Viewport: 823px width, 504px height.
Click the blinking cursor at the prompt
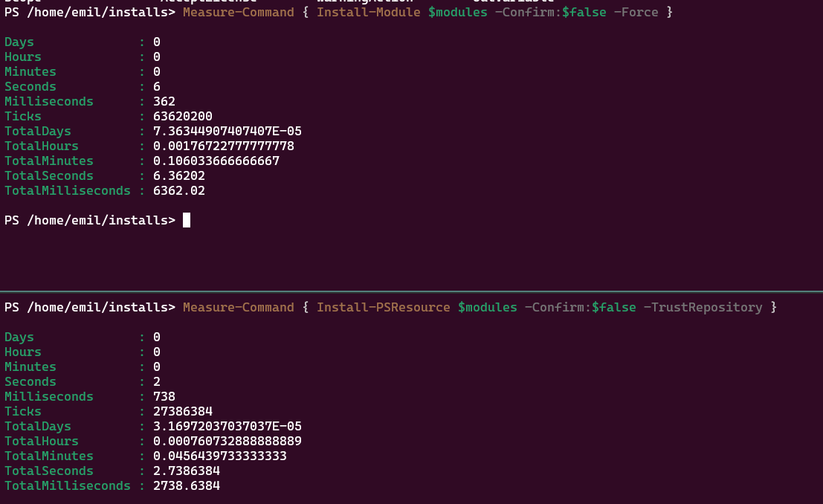click(187, 220)
